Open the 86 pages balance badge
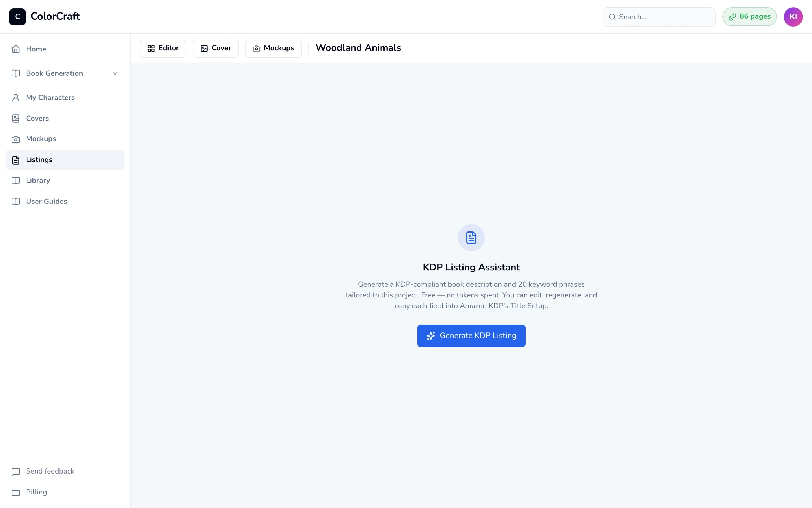812x508 pixels. pos(749,17)
